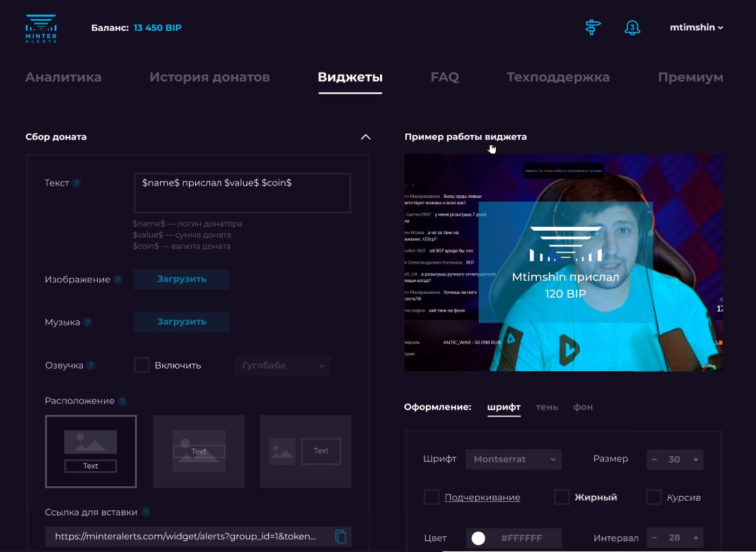Copy the widget embed link
Screen dimensions: 756x552
coord(340,536)
